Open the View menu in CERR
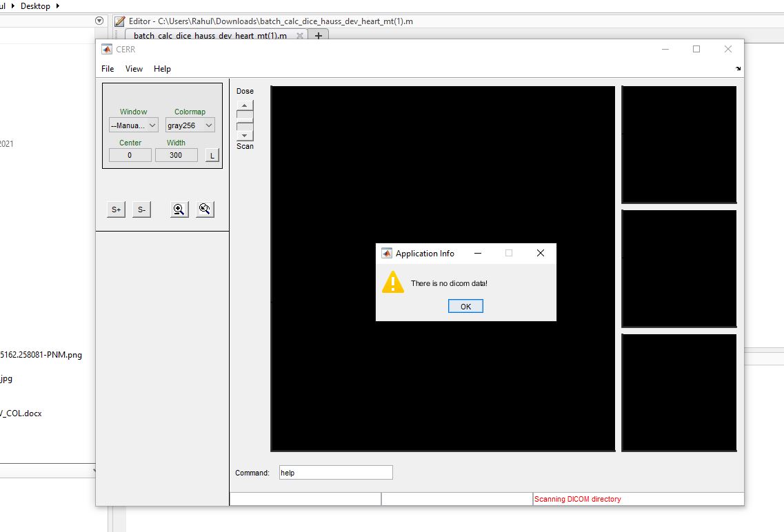This screenshot has width=784, height=532. (x=134, y=68)
